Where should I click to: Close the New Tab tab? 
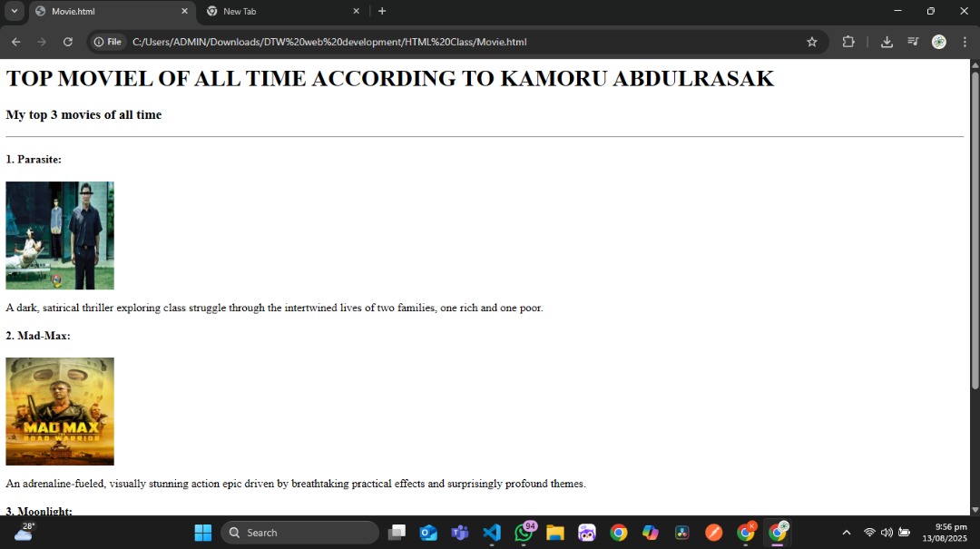coord(357,11)
